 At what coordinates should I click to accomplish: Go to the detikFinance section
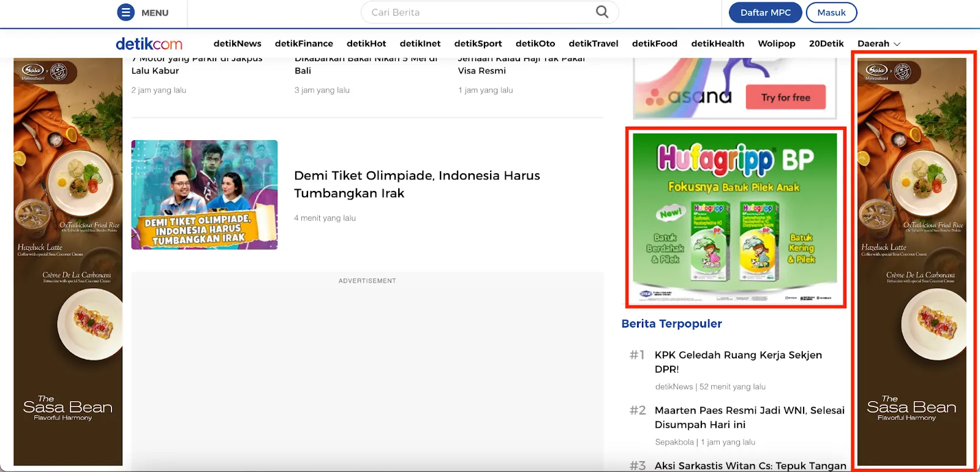pos(304,43)
